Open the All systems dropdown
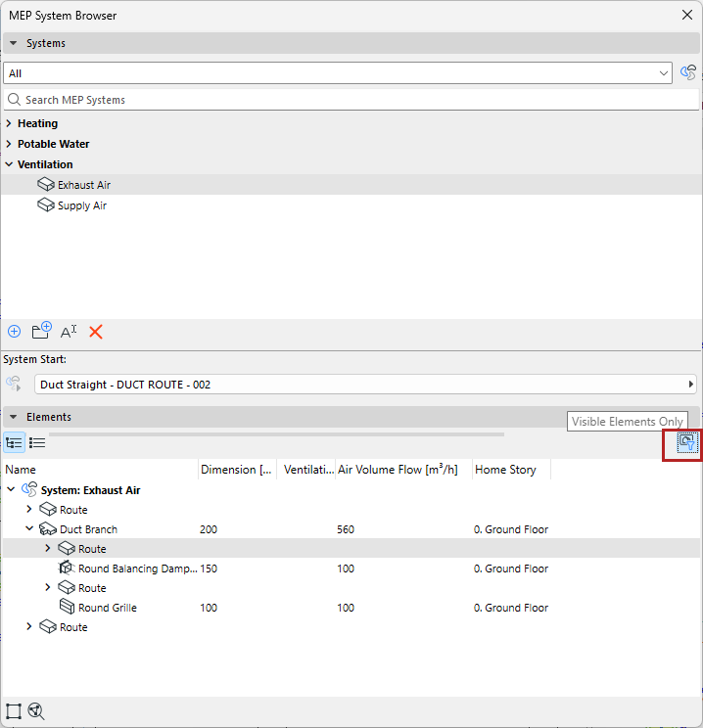The image size is (703, 728). (338, 73)
